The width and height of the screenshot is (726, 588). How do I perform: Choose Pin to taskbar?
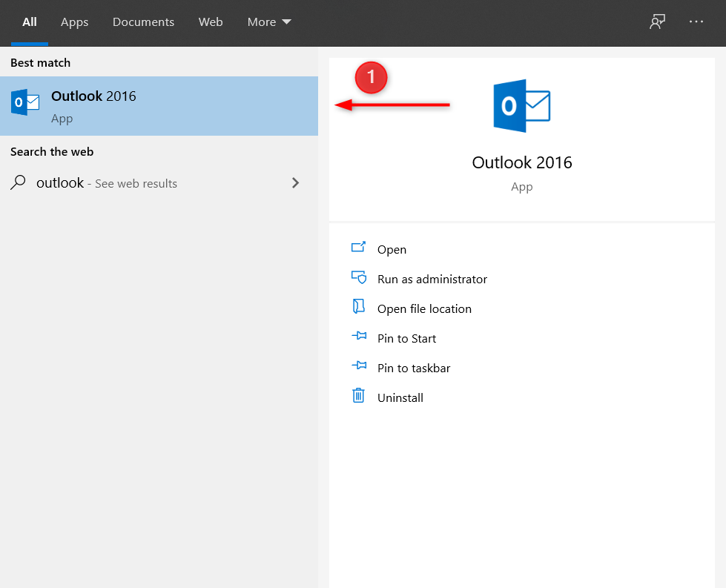pyautogui.click(x=414, y=368)
